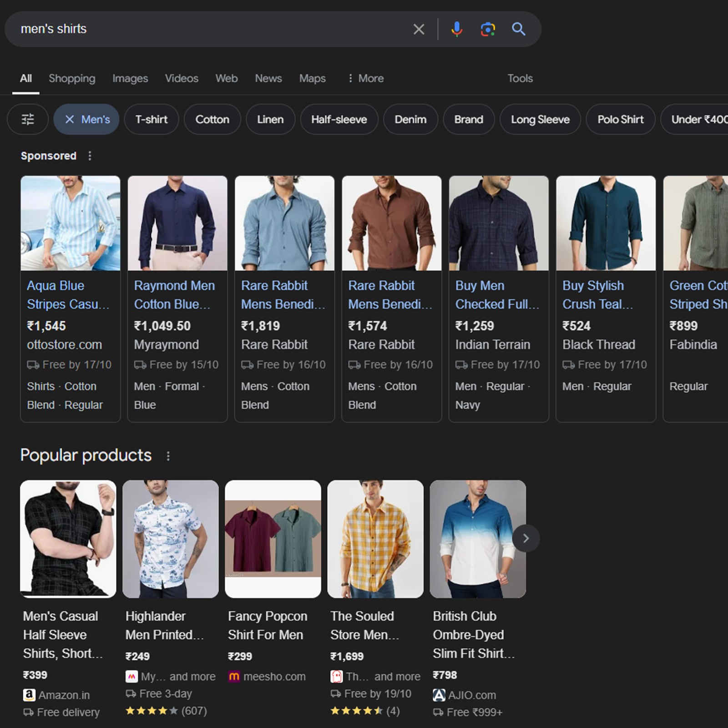Open Buy Stylish Crush Teal shirt link

click(598, 295)
